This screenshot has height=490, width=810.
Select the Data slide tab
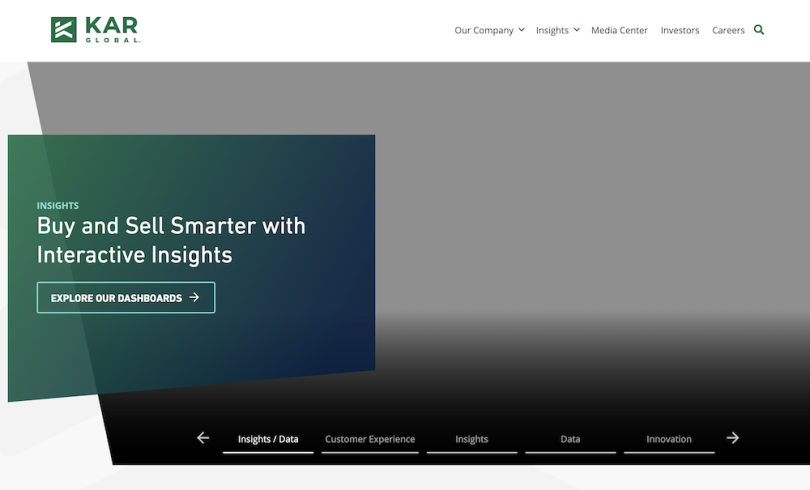click(570, 439)
